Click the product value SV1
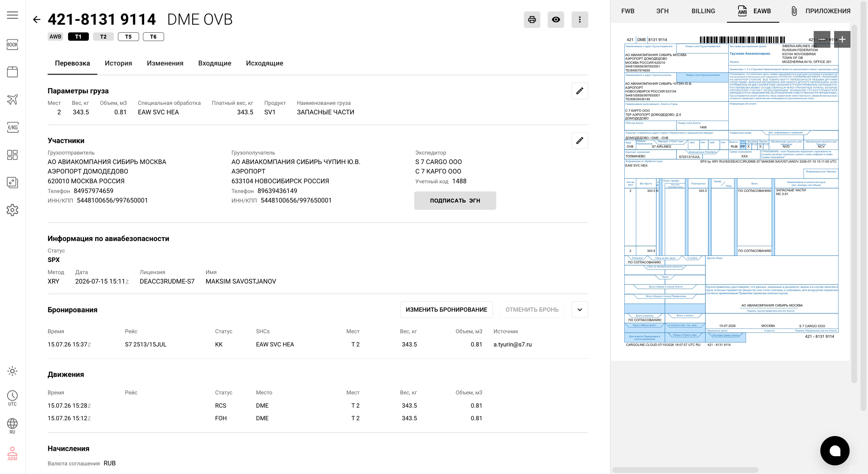Image resolution: width=868 pixels, height=474 pixels. (x=270, y=112)
